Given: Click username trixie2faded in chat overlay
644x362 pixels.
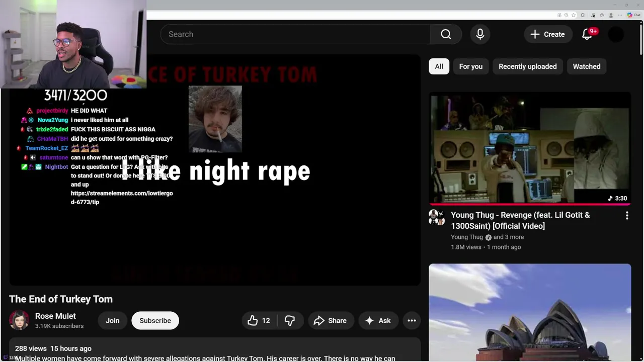Looking at the screenshot, I should coord(52,130).
